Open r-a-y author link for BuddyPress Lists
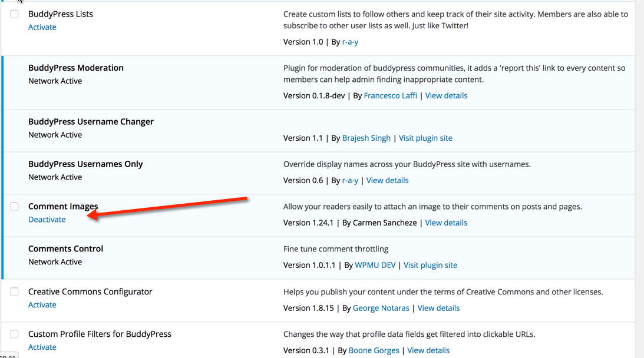This screenshot has height=358, width=644. tap(351, 42)
